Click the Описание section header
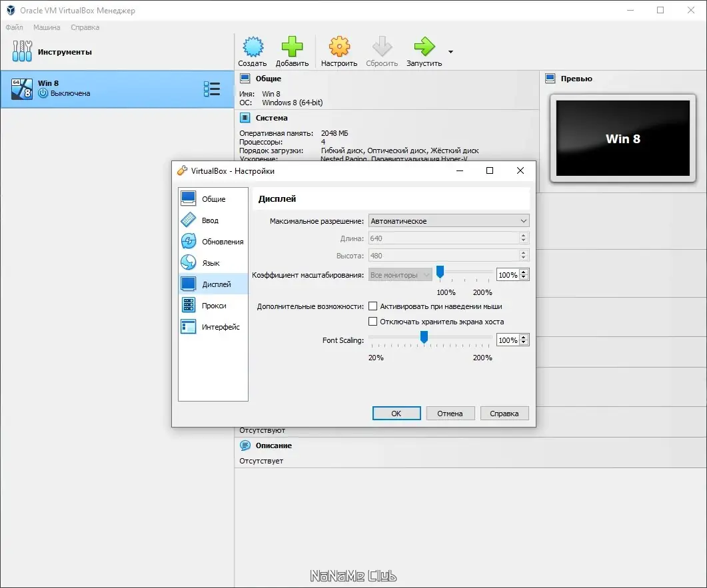 pos(273,445)
